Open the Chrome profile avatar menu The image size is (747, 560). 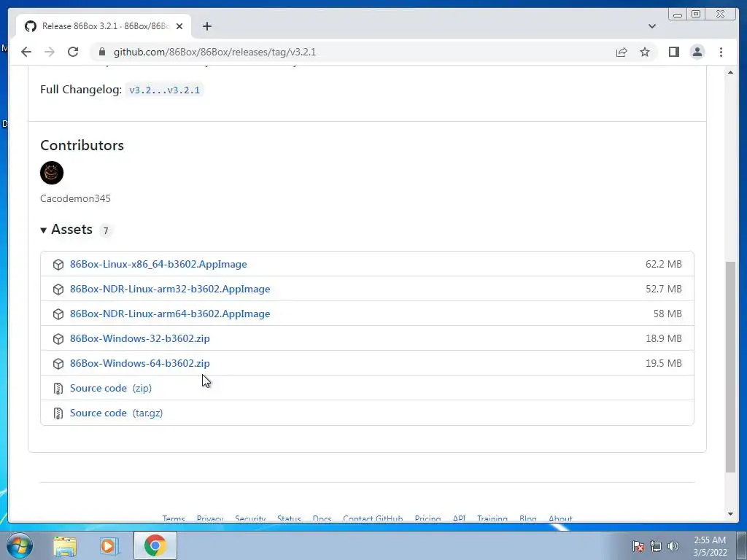point(697,52)
